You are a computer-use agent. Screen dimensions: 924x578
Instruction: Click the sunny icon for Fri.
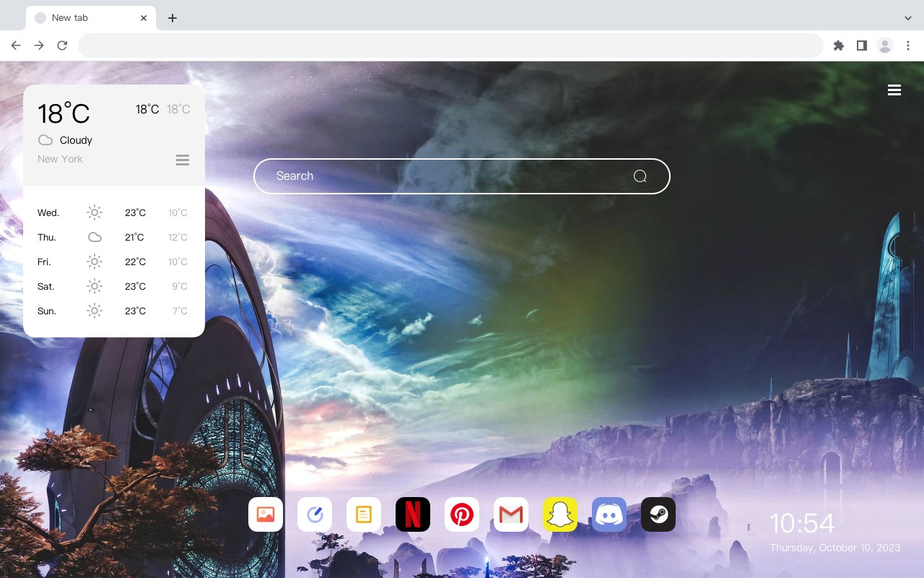click(x=95, y=262)
